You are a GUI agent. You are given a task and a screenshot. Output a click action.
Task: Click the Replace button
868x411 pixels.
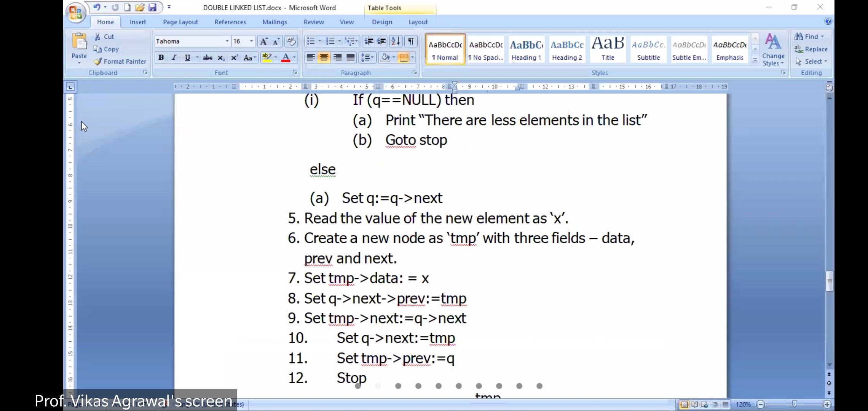(811, 49)
